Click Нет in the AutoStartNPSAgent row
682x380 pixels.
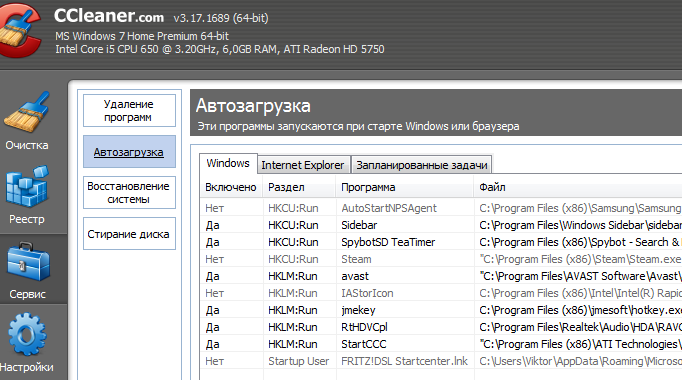(x=214, y=208)
